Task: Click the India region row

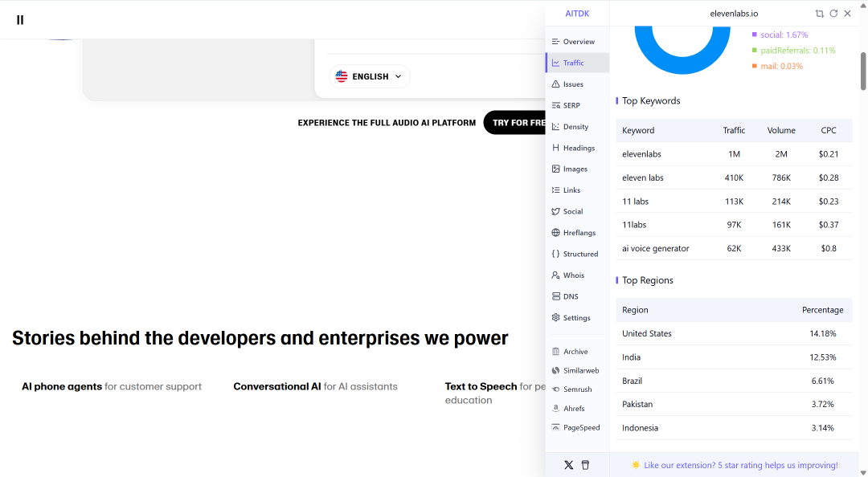Action: click(734, 357)
